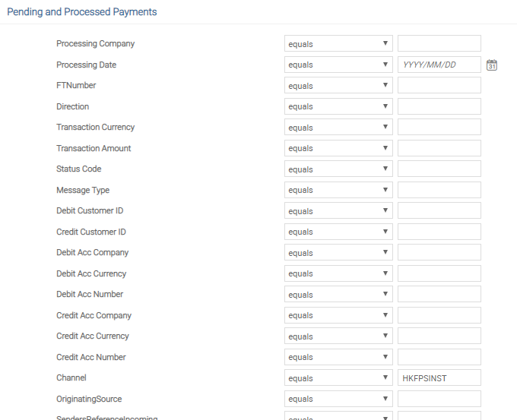The width and height of the screenshot is (517, 420).
Task: Focus the Credit Acc Currency input
Action: pyautogui.click(x=439, y=336)
